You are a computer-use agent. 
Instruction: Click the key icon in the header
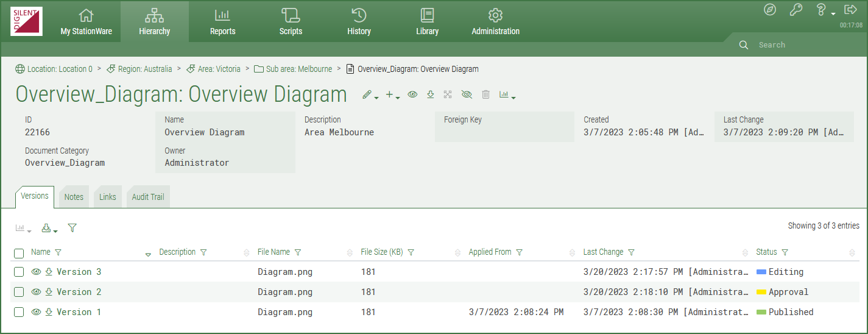pos(796,10)
